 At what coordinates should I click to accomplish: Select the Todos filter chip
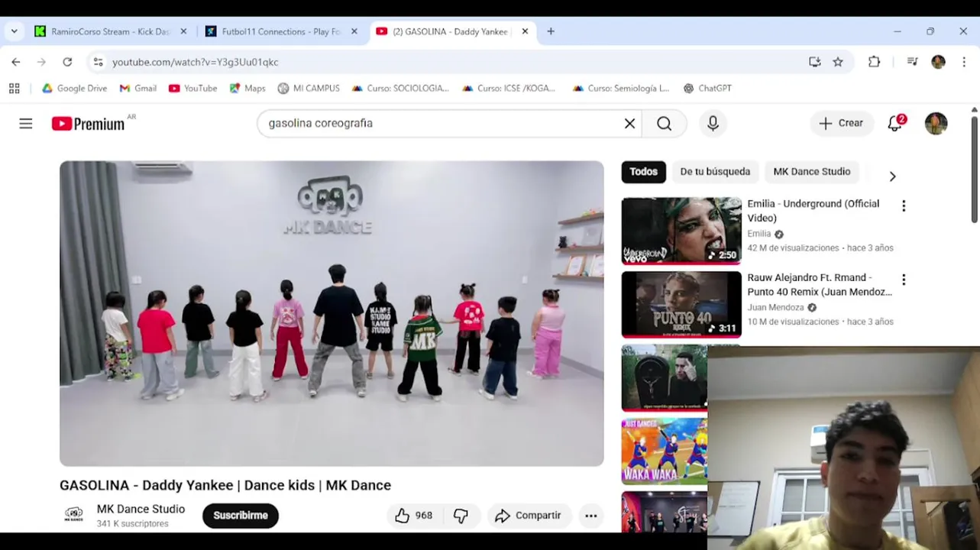pos(643,172)
